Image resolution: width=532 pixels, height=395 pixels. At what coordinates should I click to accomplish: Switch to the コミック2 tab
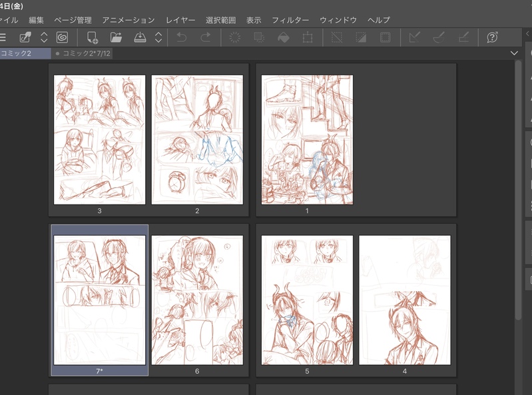[x=25, y=53]
